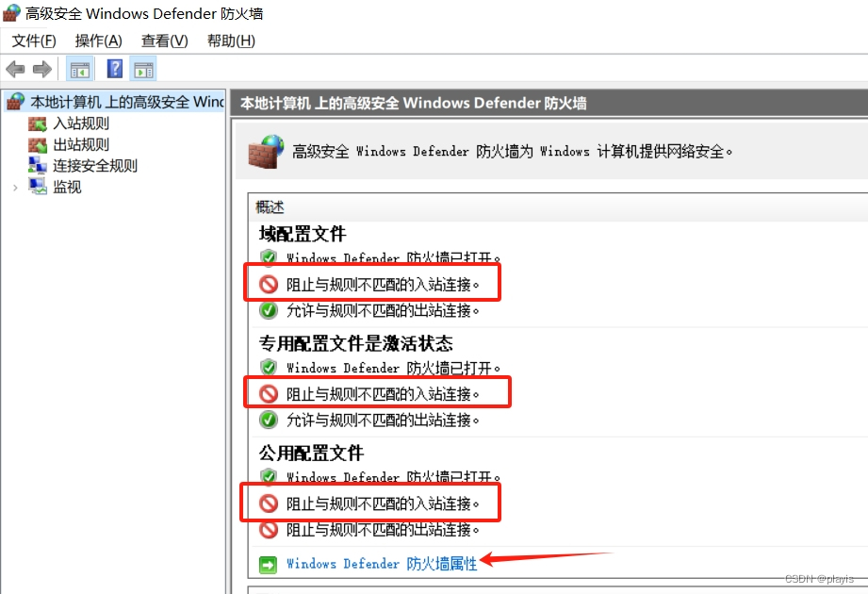The height and width of the screenshot is (594, 868).
Task: Open the 帮助(H) menu
Action: 231,41
